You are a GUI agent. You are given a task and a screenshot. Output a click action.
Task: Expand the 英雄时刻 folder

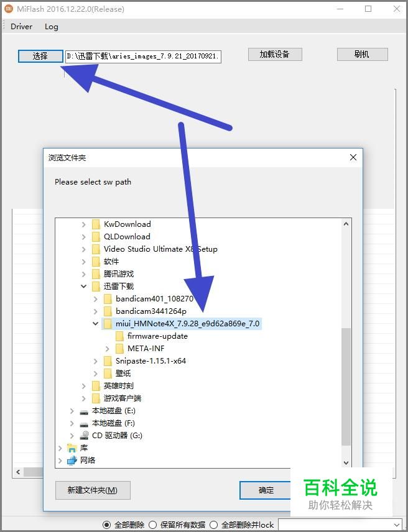click(83, 386)
